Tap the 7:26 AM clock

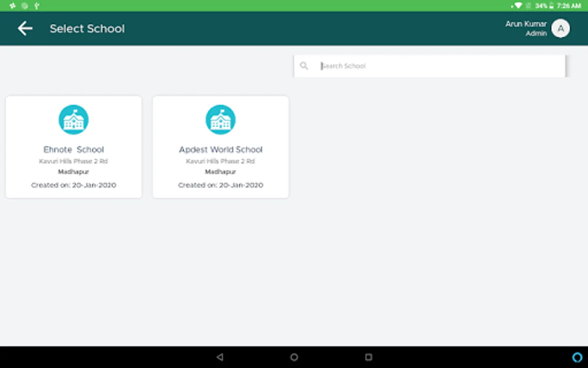pyautogui.click(x=569, y=6)
